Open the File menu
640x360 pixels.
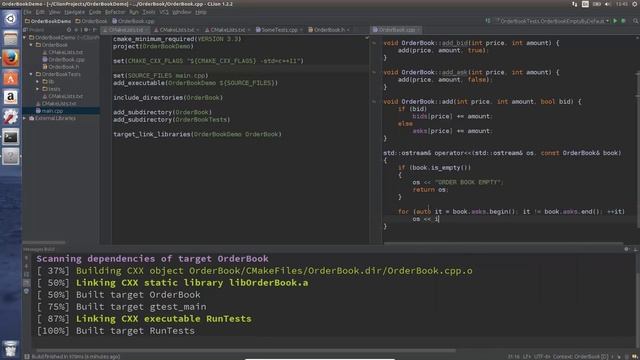tap(27, 12)
